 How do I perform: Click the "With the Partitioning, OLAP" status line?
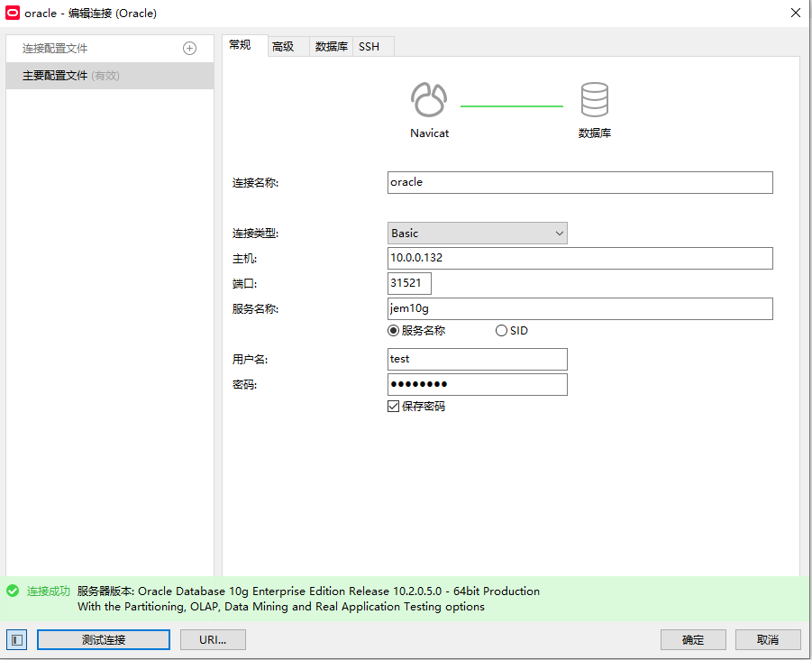(281, 607)
